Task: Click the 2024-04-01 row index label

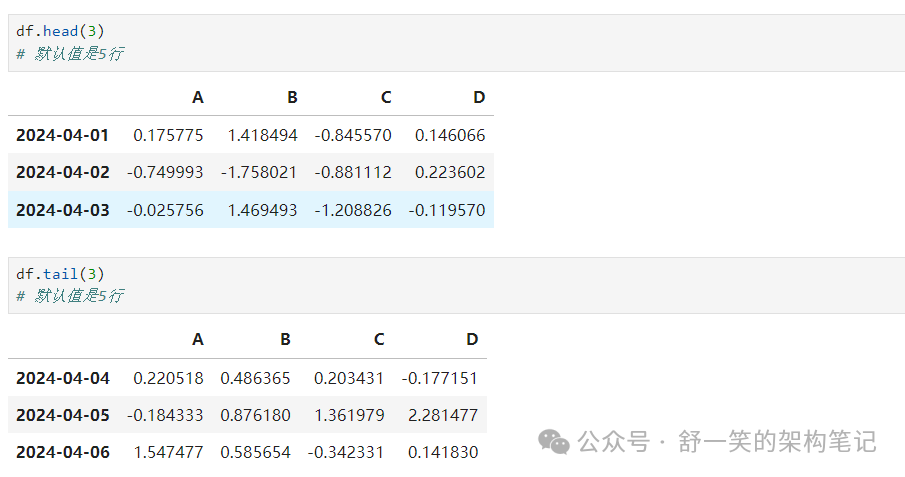Action: point(63,135)
